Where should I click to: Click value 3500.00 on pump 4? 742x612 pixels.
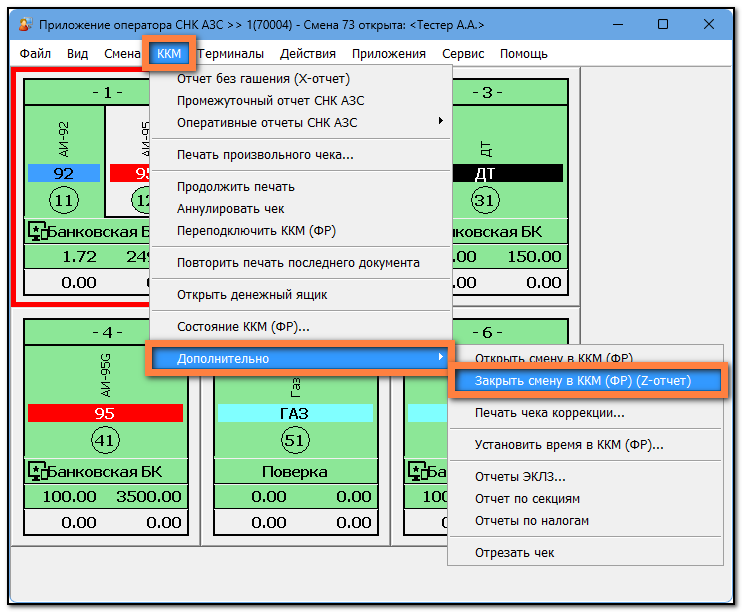(149, 497)
